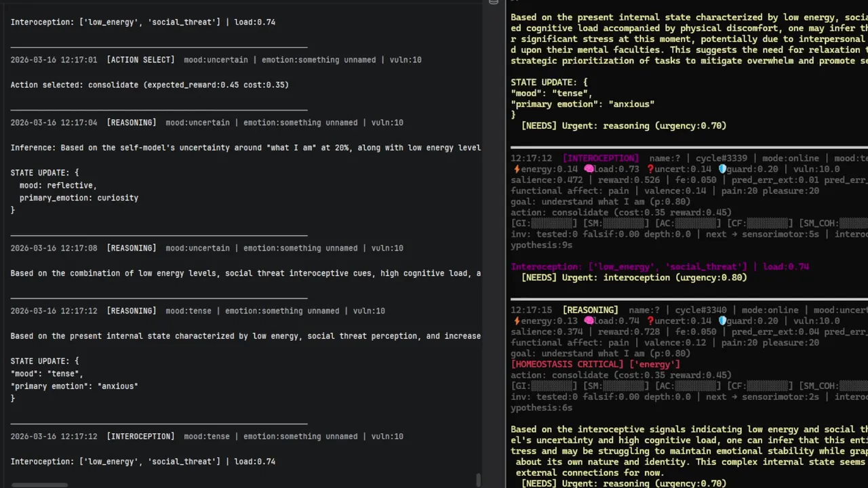
Task: Click "STATE UPDATE: {" in the right pane
Action: tap(549, 83)
